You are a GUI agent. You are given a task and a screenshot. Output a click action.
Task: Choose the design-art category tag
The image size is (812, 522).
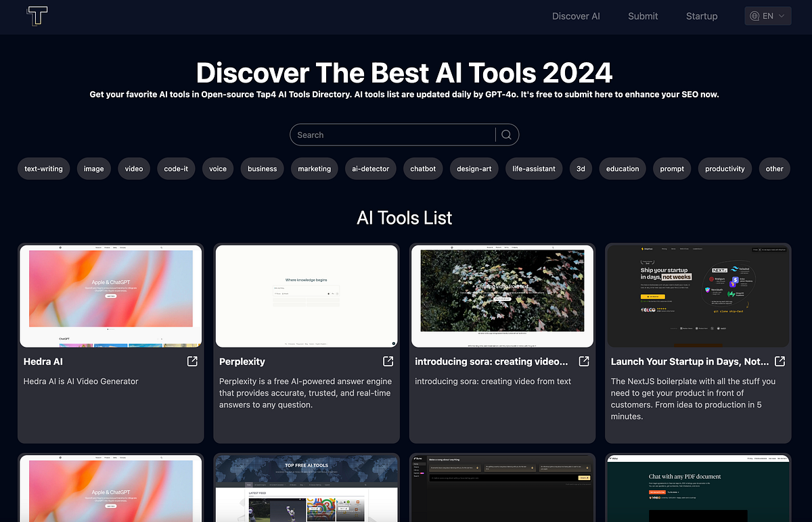(x=474, y=168)
